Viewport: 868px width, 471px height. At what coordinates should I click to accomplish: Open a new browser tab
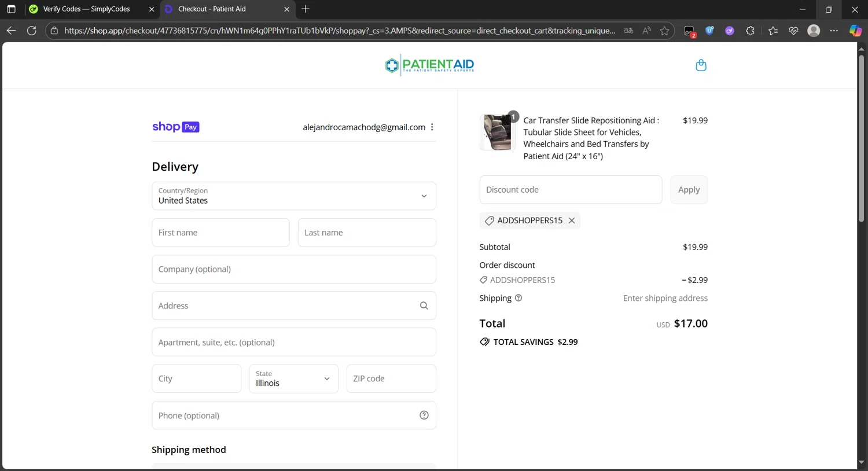click(306, 9)
